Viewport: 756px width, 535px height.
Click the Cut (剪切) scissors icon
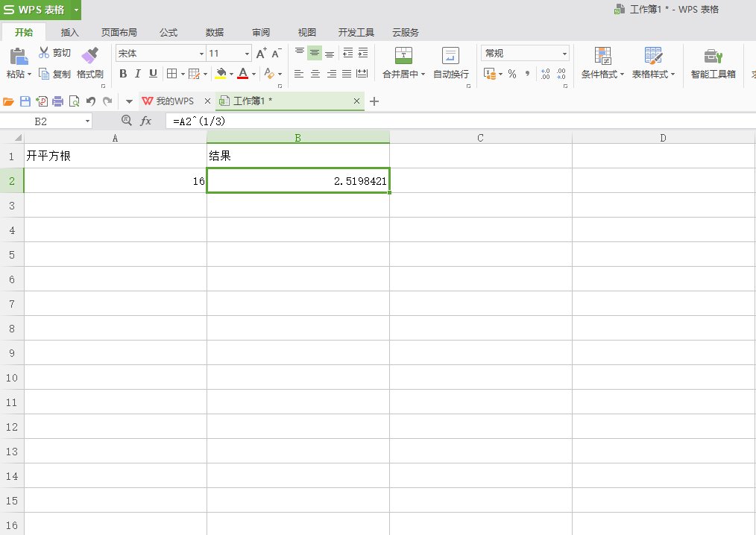click(44, 53)
